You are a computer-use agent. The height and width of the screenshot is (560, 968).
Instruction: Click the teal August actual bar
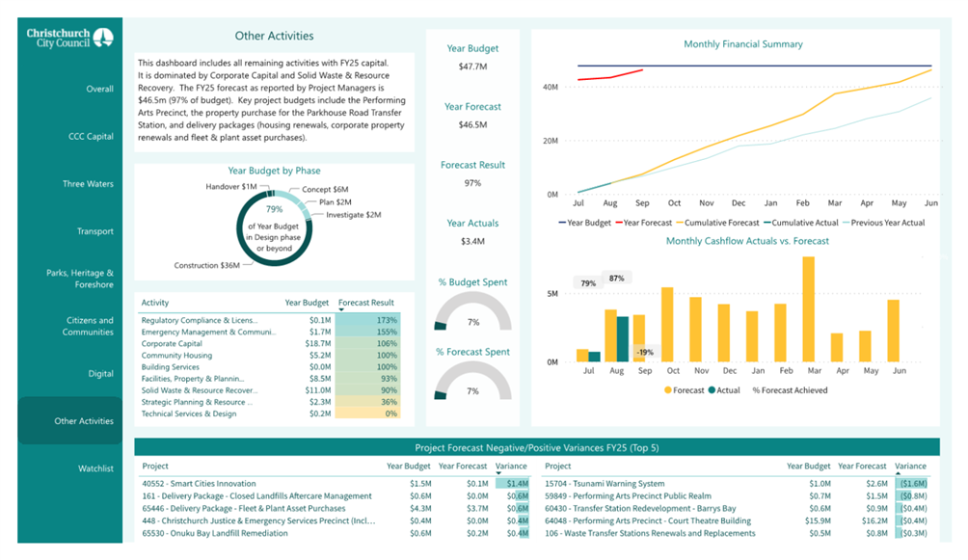pyautogui.click(x=622, y=339)
